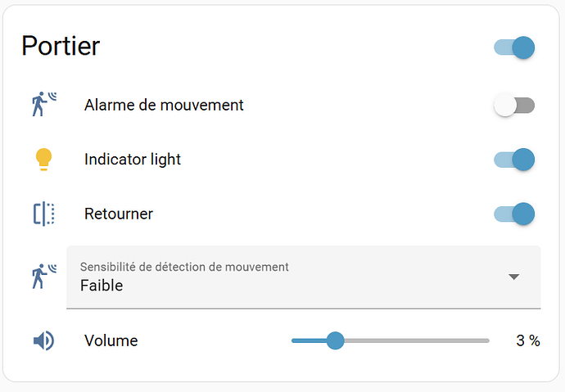Click the Volume slider handle
Screen dimensions: 565x392
point(335,340)
